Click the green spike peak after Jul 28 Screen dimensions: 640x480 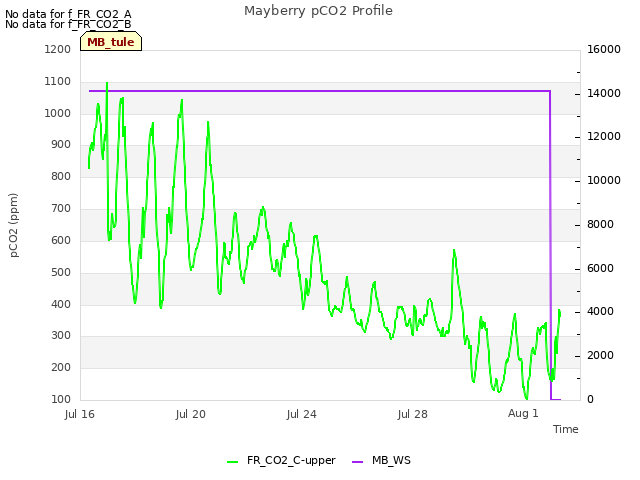[x=454, y=252]
